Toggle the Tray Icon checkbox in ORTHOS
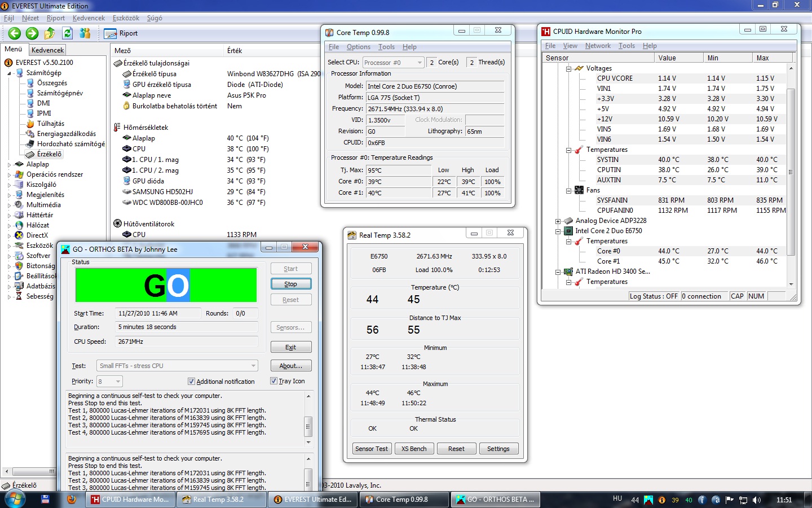 [273, 381]
